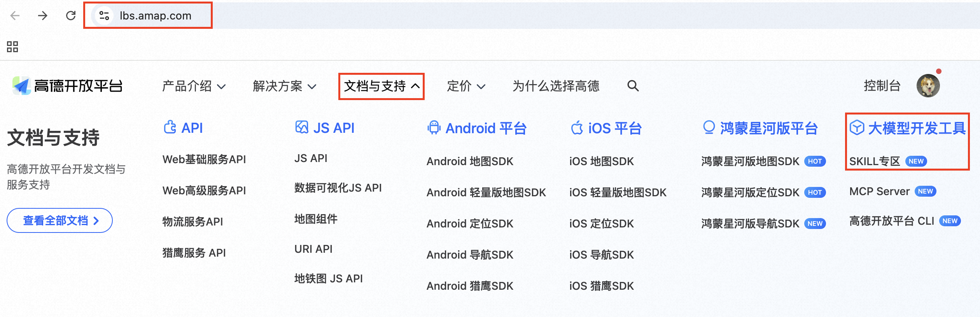980x317 pixels.
Task: Open Android 地图SDK docs
Action: (470, 161)
